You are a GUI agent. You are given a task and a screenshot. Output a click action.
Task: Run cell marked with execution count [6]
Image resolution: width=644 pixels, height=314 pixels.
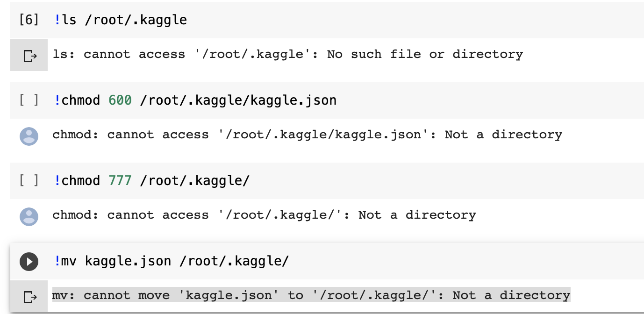tap(29, 20)
